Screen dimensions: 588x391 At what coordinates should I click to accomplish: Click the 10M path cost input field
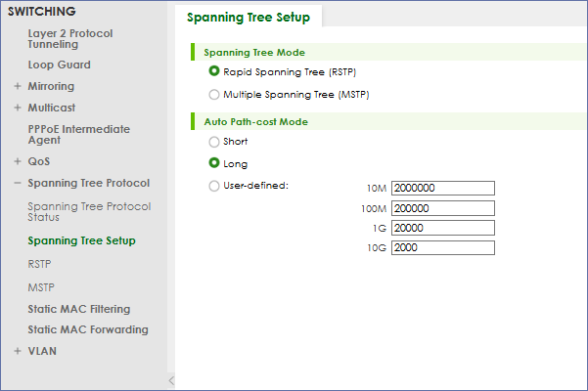442,189
